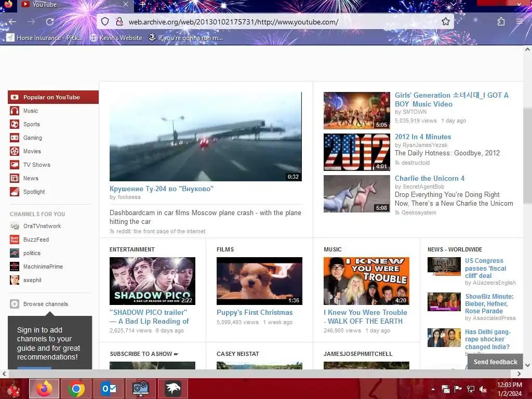Open a new tab with plus button

(142, 5)
